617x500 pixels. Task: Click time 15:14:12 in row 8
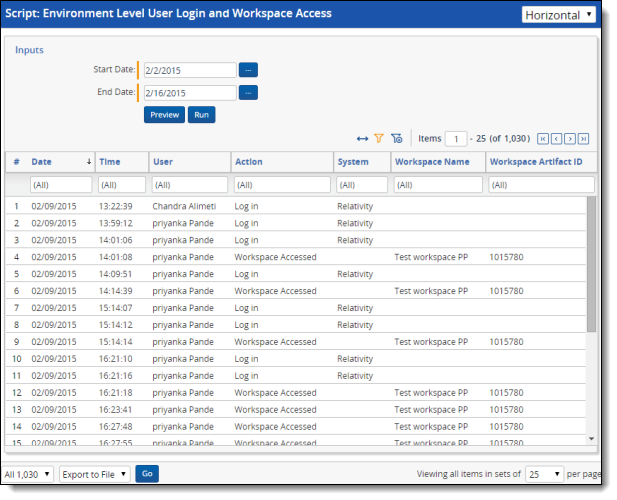coord(115,325)
